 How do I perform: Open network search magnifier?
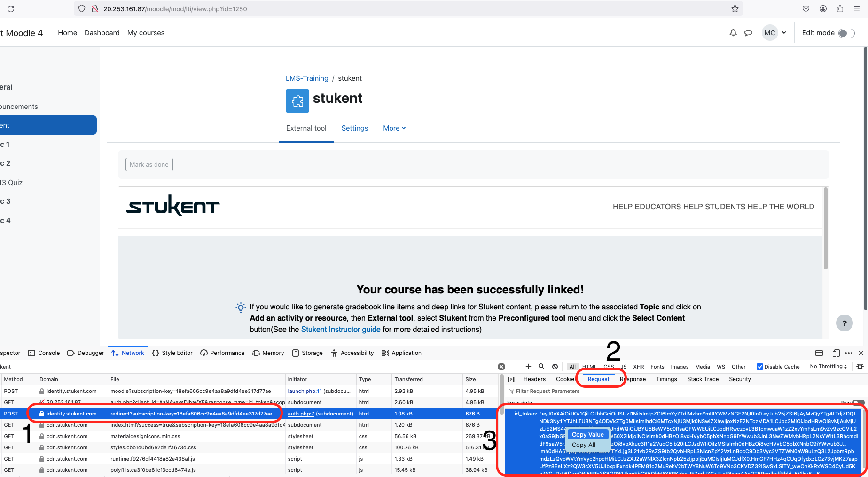point(541,367)
